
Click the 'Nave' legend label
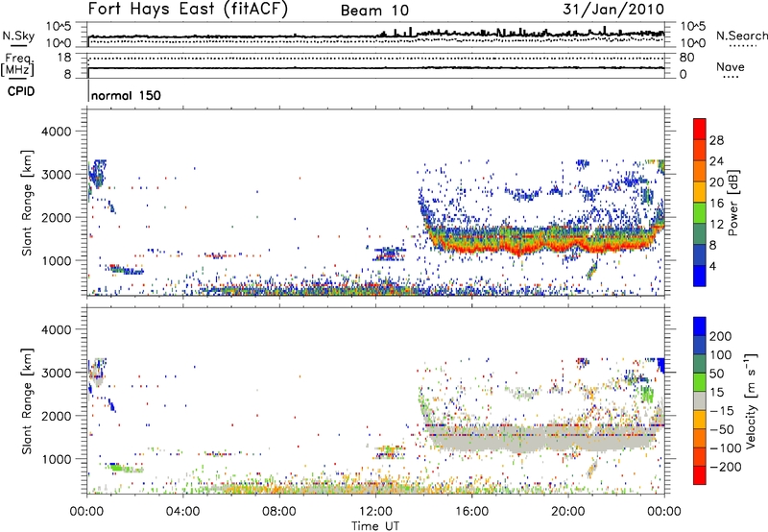point(731,67)
